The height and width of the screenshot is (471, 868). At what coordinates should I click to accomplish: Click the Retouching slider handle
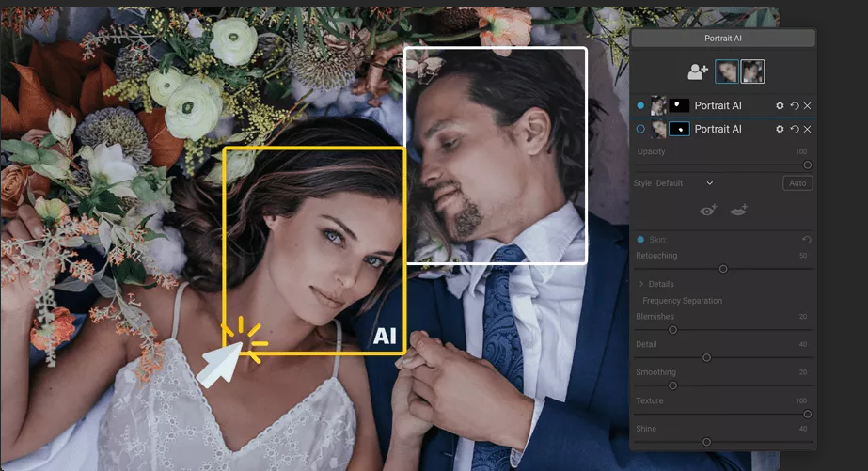723,269
